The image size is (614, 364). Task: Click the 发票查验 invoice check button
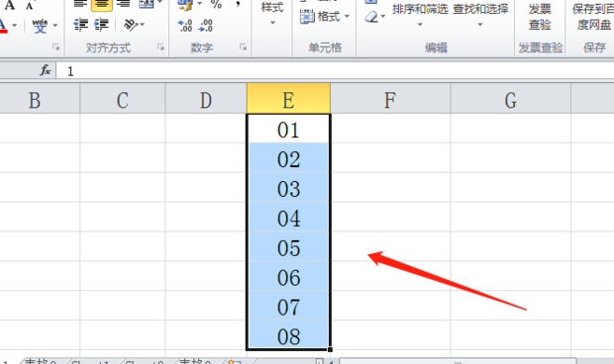tap(540, 17)
